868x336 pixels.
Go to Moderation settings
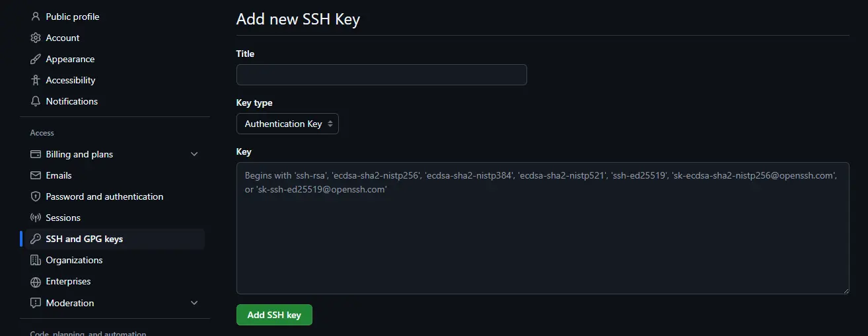[x=70, y=303]
